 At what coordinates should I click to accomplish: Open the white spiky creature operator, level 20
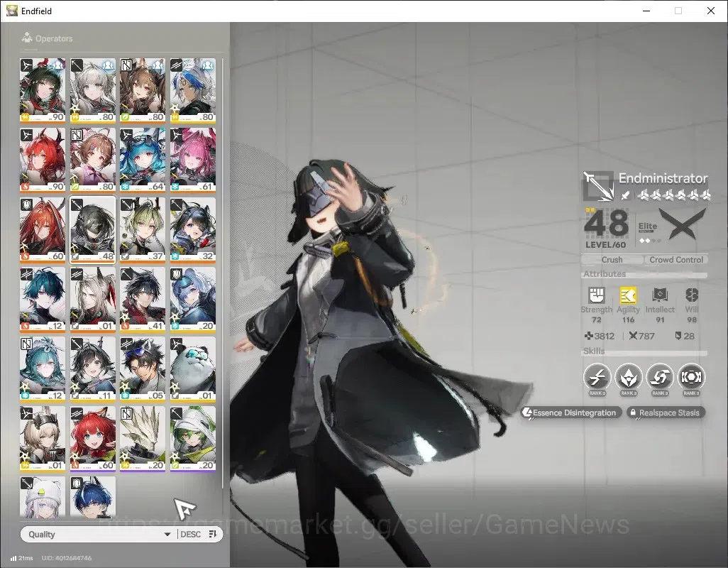[x=143, y=438]
